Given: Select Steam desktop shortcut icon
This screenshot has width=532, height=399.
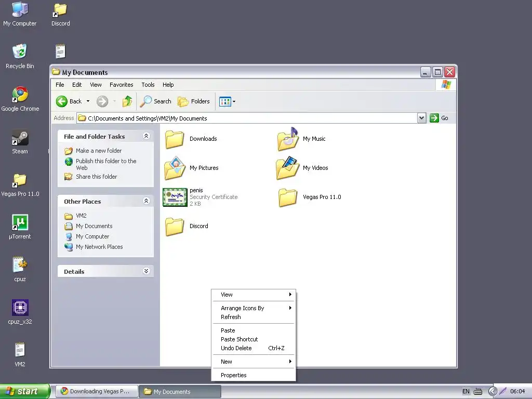Looking at the screenshot, I should pos(20,137).
